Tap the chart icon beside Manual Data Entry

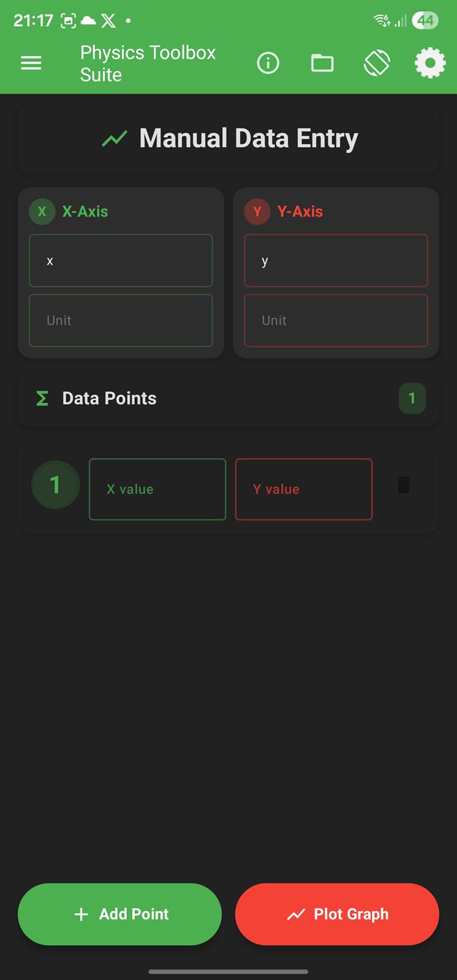pos(115,138)
